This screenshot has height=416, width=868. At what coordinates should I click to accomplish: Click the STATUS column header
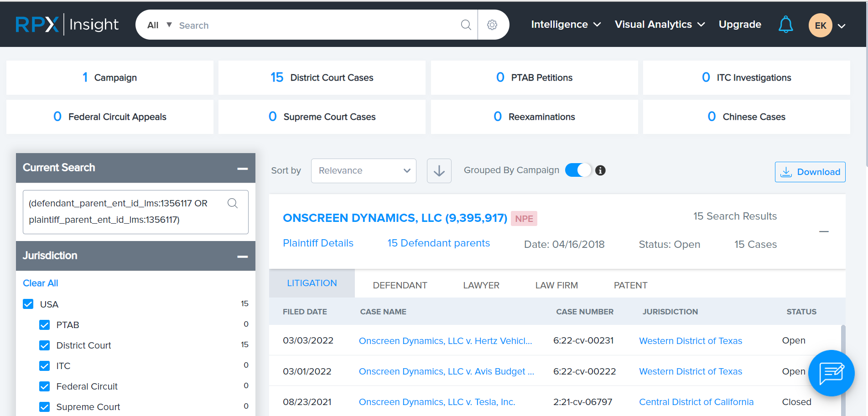[801, 312]
